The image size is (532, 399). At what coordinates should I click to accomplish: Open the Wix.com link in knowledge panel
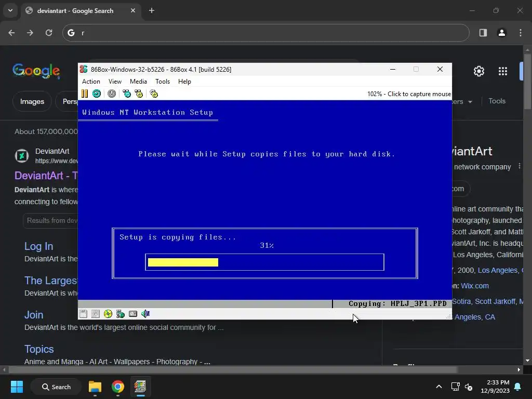click(x=475, y=286)
